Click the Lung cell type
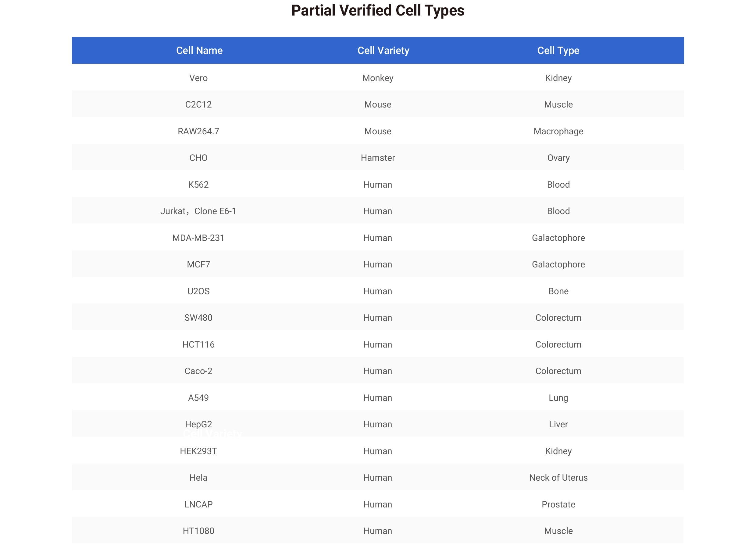 point(558,397)
